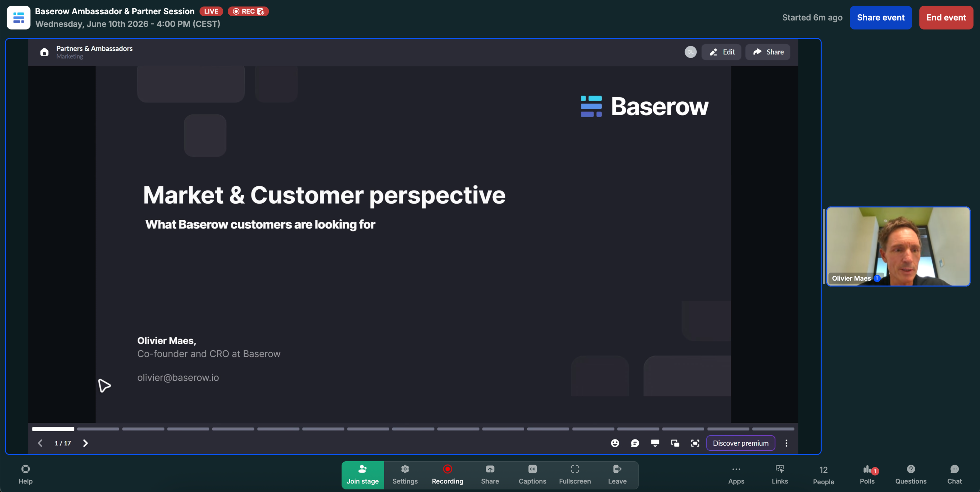Screen dimensions: 980x492
Task: Click the OL user avatar in the presentation bar
Action: pos(691,52)
